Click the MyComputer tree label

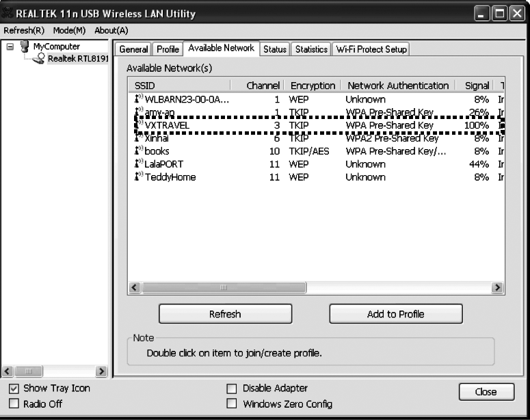pos(57,47)
